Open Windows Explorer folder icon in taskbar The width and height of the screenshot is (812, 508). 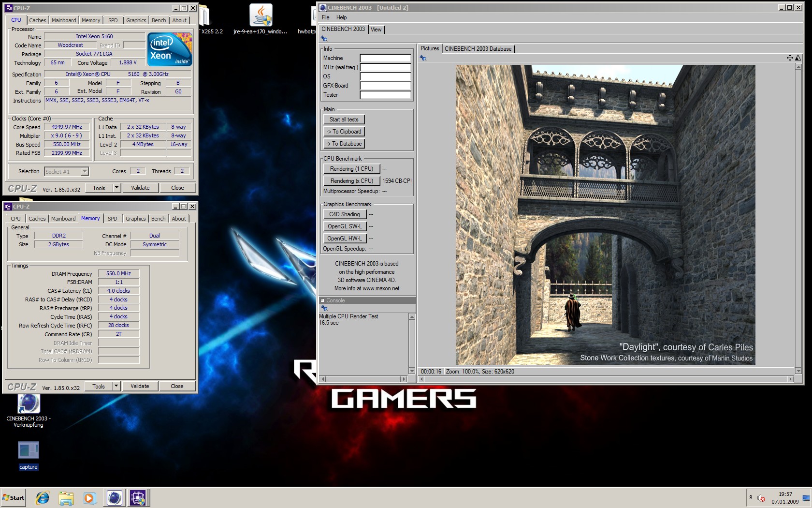66,498
